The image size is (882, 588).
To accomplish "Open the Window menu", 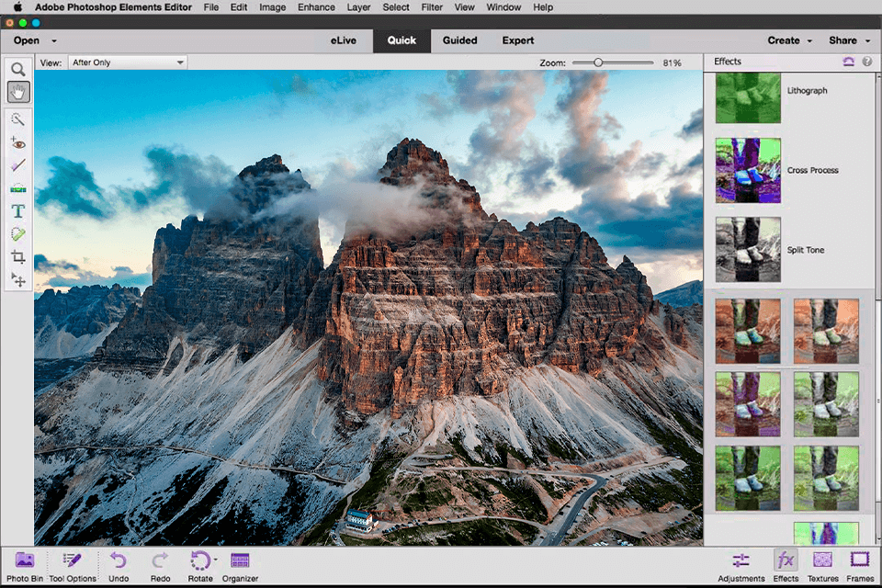I will click(x=503, y=7).
